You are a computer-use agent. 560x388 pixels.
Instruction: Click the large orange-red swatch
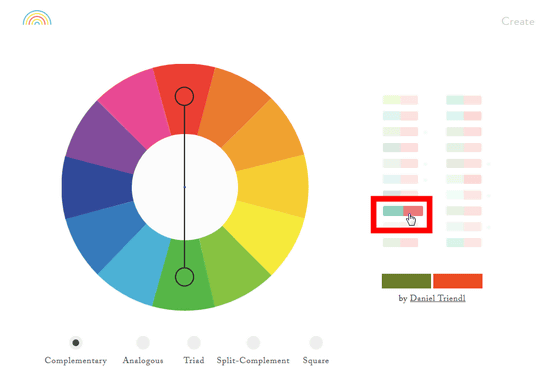(458, 281)
